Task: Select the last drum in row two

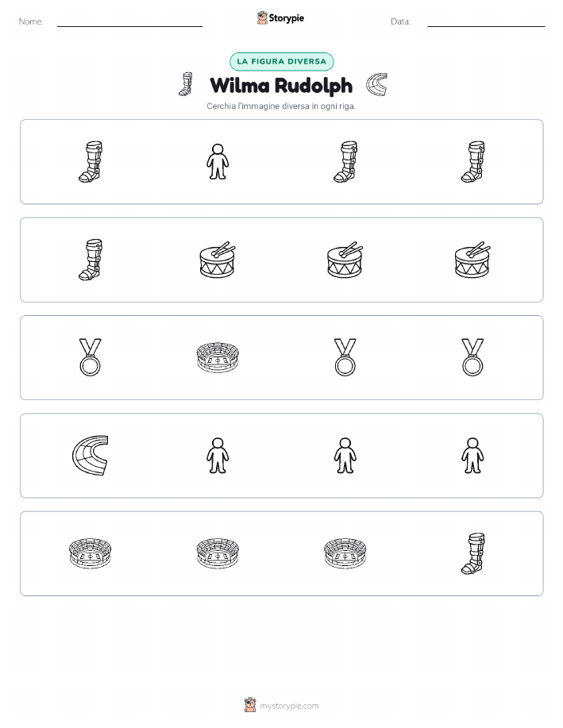Action: pos(472,260)
